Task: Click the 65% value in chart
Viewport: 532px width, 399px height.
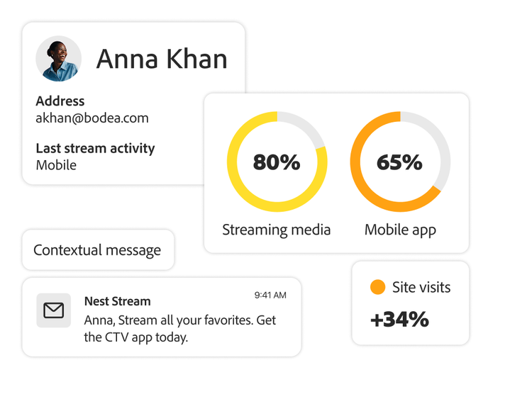Action: pos(400,162)
